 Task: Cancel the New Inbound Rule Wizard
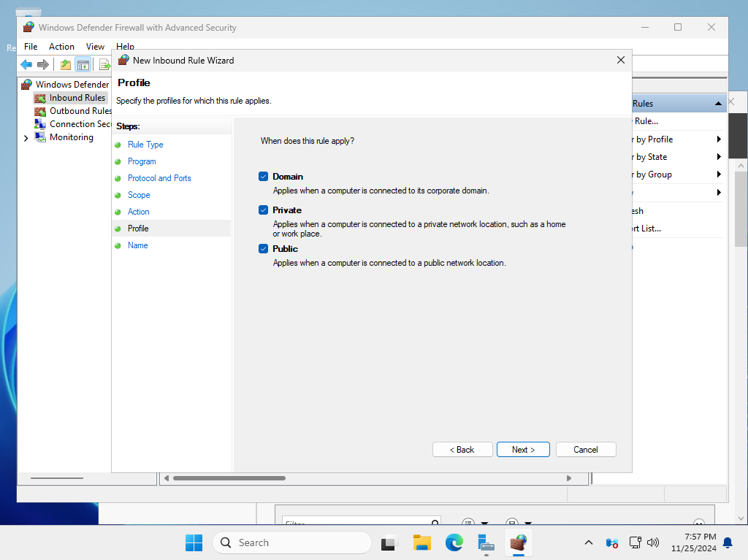click(x=586, y=449)
